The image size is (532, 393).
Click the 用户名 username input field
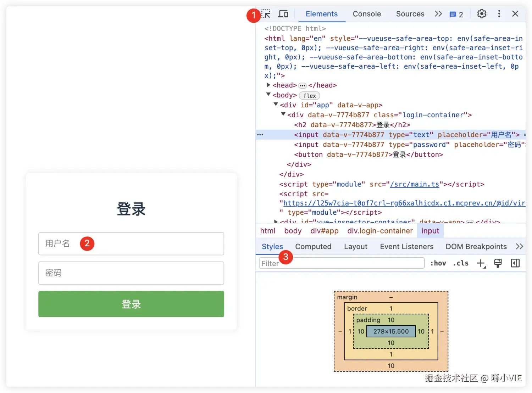(x=131, y=243)
